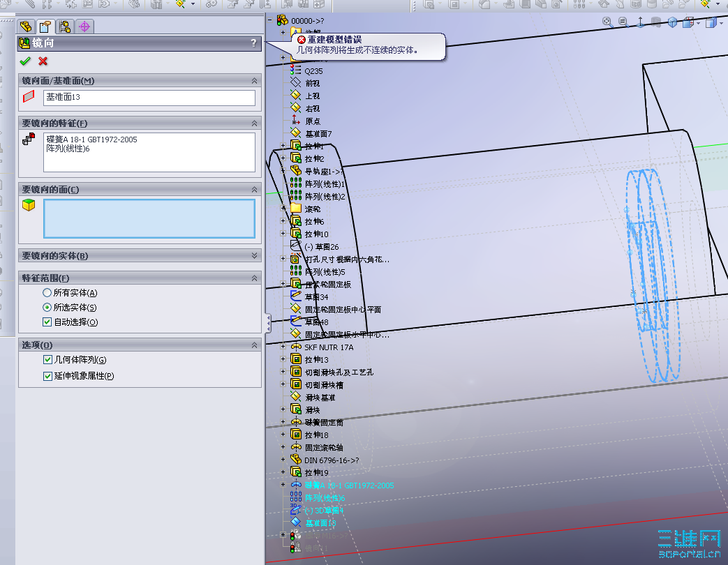Click the standard views blue cube icon

672,22
